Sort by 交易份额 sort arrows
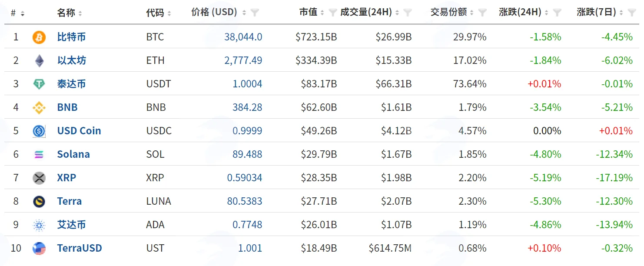Image resolution: width=644 pixels, height=266 pixels. [472, 13]
